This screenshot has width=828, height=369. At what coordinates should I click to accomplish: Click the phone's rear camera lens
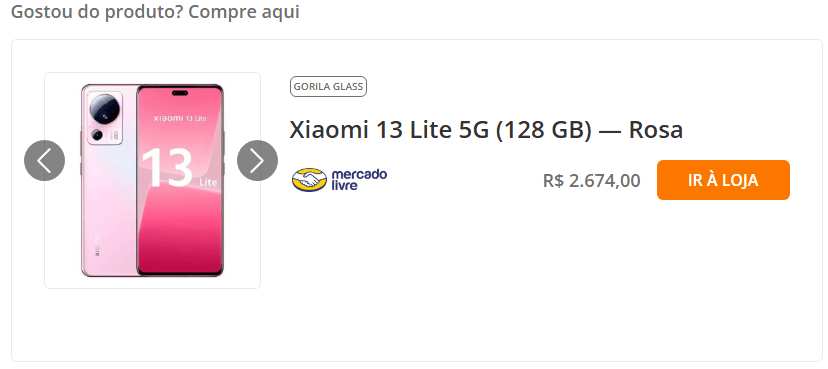104,109
